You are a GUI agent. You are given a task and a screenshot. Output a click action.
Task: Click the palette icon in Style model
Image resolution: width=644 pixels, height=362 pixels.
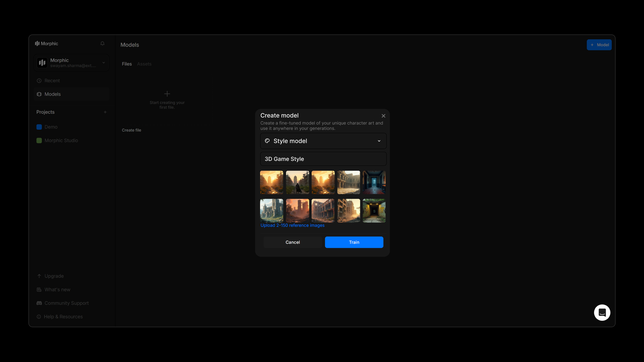(267, 141)
